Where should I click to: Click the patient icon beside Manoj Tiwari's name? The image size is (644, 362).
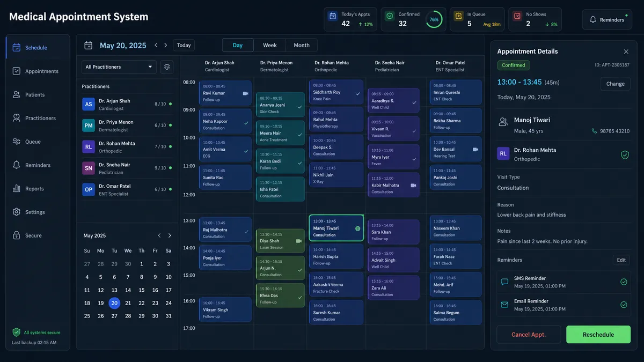tap(503, 122)
